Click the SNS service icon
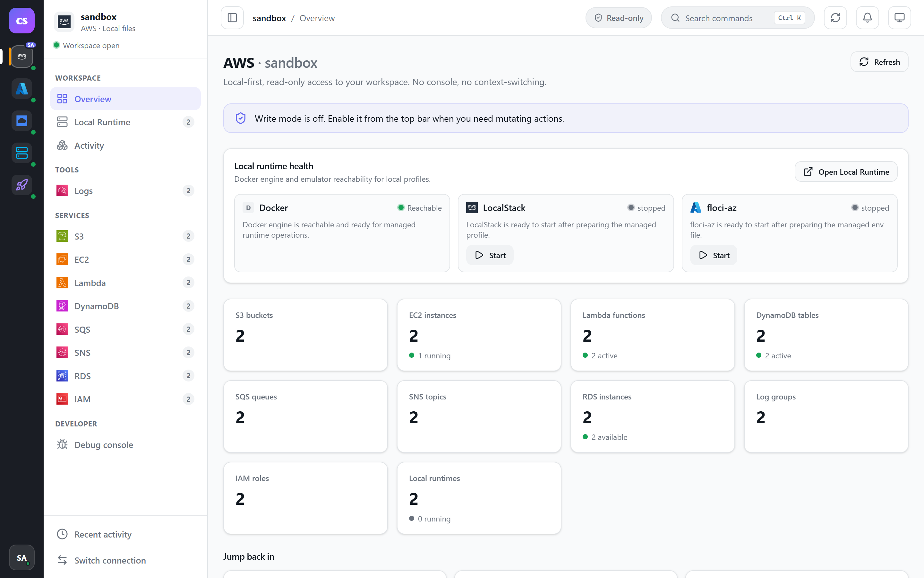Viewport: 924px width, 578px height. point(62,353)
